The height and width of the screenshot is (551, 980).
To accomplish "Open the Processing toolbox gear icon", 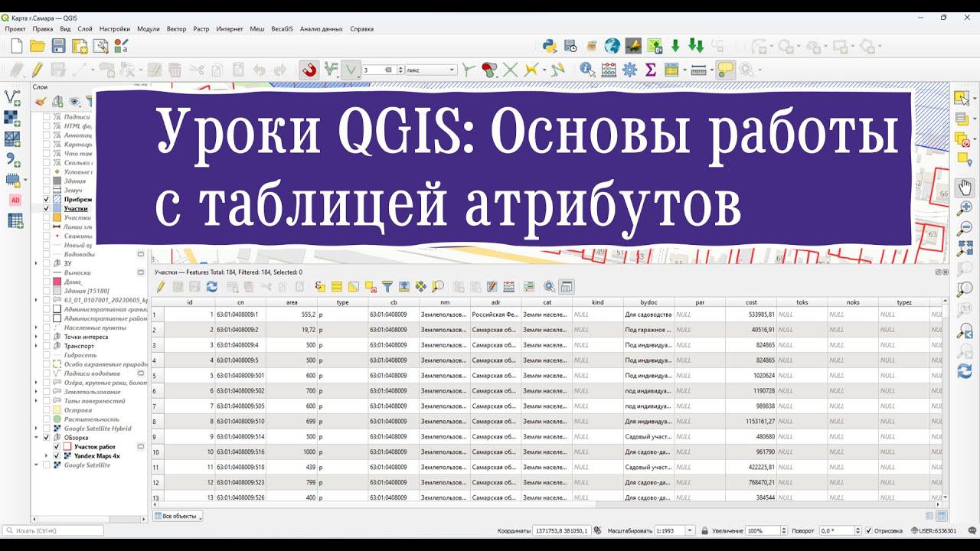I will coord(630,70).
